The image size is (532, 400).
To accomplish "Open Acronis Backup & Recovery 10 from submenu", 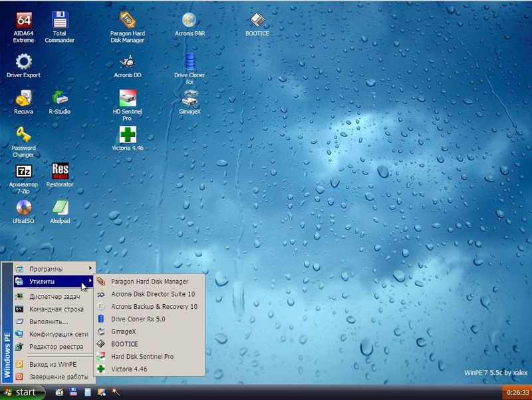I will [149, 307].
